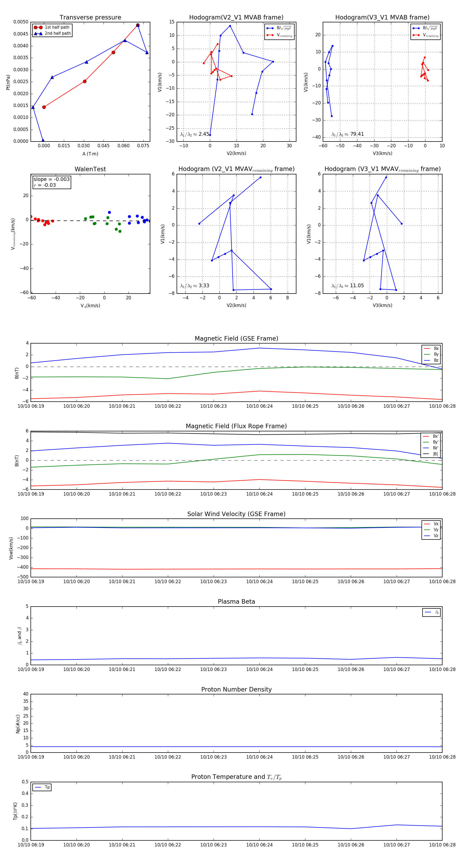The image size is (473, 868).
Task: Click the "λ1/λ3 ≈ 79.41" annotation
Action: tap(347, 134)
